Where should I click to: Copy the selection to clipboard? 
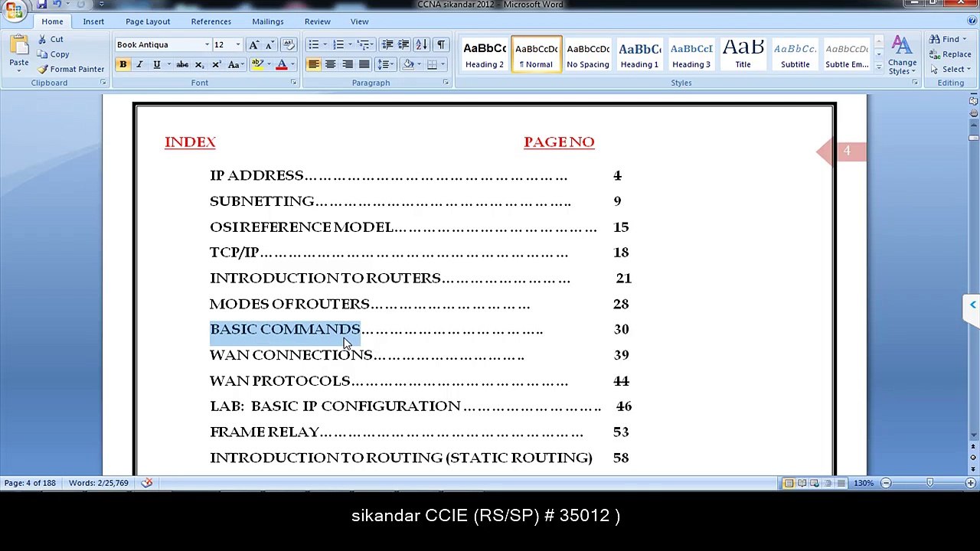coord(53,54)
